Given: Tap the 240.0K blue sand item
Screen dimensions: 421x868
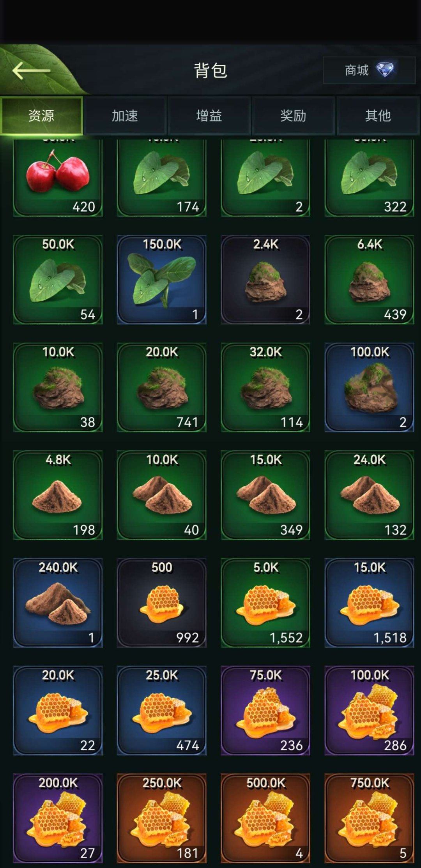Looking at the screenshot, I should (x=58, y=603).
